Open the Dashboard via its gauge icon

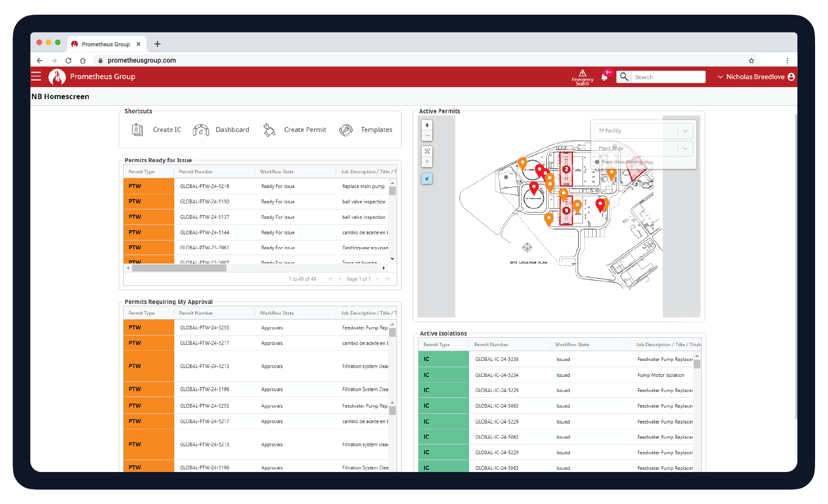201,129
